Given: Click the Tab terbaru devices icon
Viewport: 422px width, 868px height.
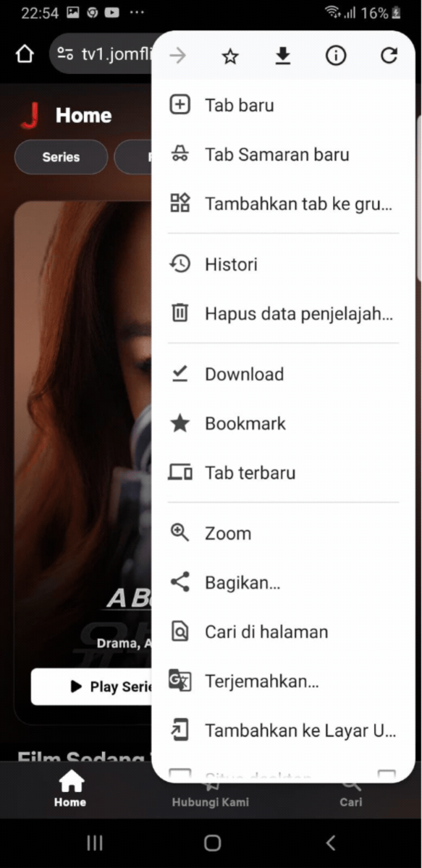Looking at the screenshot, I should (180, 472).
